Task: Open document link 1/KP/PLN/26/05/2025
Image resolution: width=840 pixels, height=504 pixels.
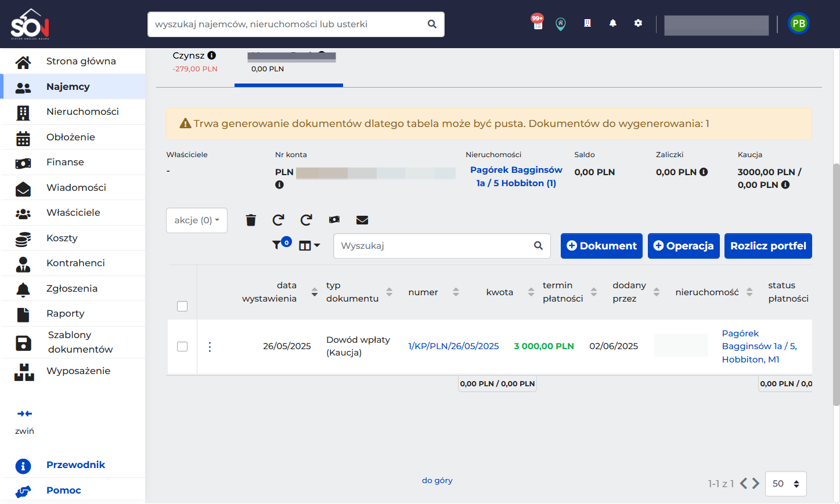Action: [453, 346]
